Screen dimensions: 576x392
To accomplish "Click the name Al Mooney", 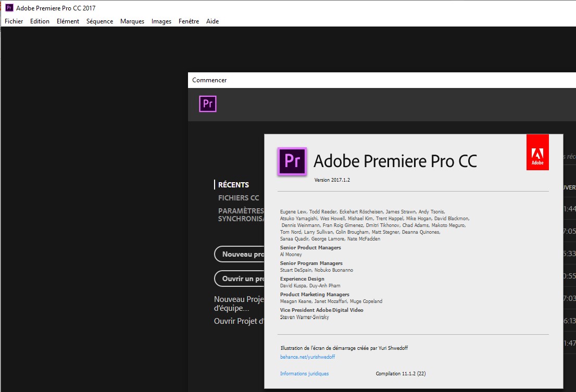I will point(291,255).
